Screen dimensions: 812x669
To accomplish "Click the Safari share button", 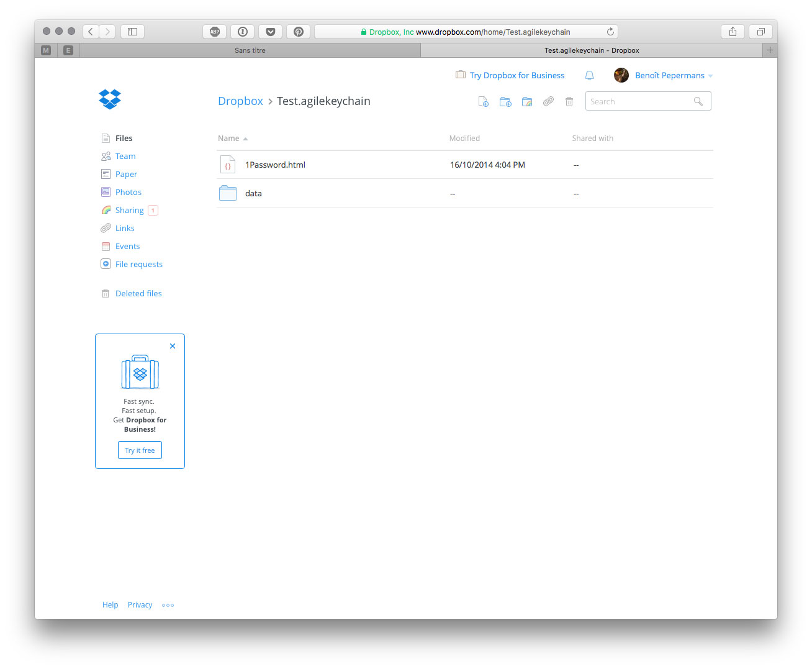I will click(733, 32).
